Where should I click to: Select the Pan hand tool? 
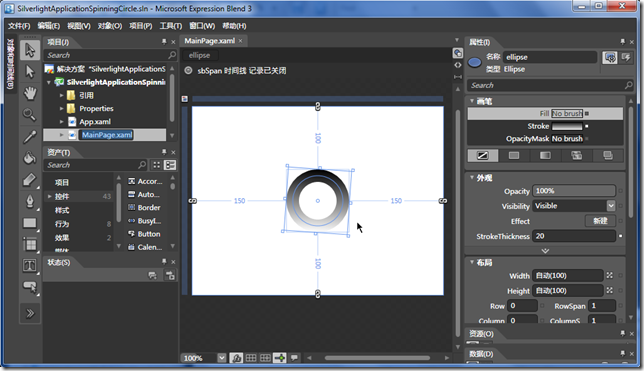(x=30, y=93)
